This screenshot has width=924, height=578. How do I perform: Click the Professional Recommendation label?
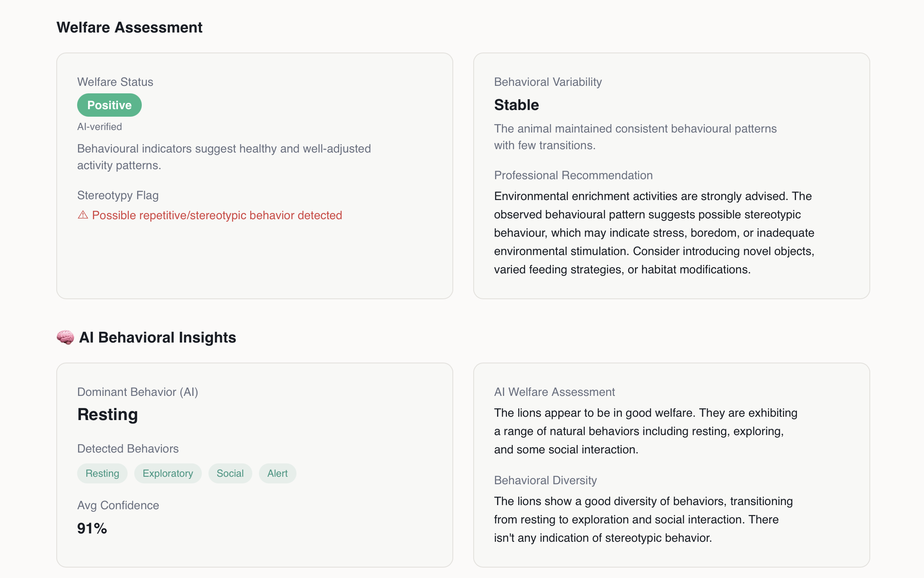coord(573,175)
